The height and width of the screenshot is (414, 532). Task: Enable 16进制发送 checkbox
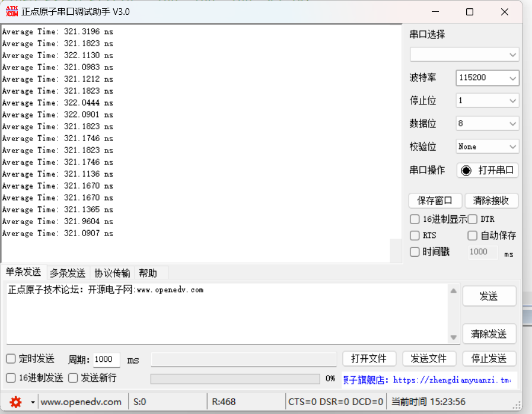[x=11, y=378]
